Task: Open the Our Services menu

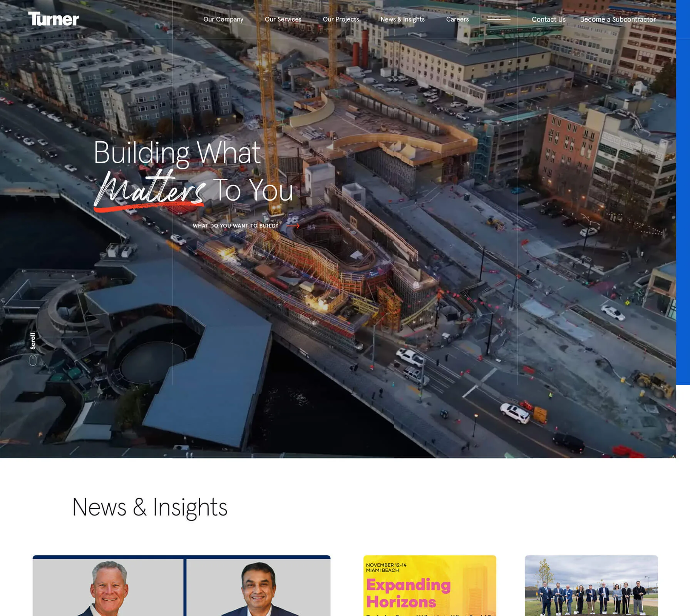Action: [x=283, y=19]
